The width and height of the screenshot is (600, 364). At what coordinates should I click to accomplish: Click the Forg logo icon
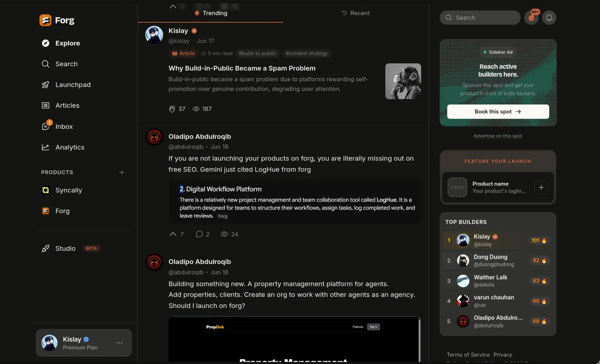45,20
